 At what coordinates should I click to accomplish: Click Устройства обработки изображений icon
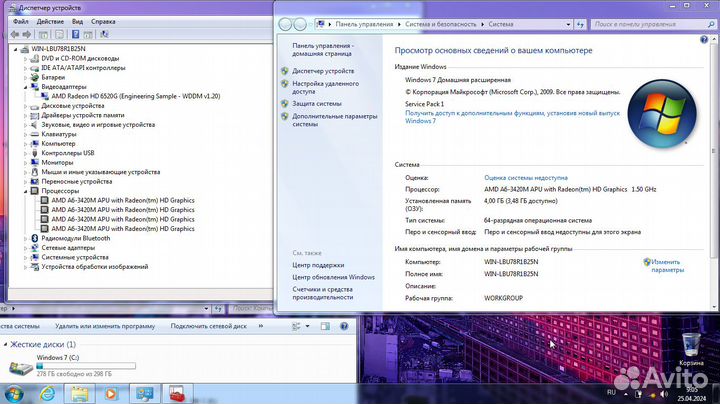click(34, 267)
